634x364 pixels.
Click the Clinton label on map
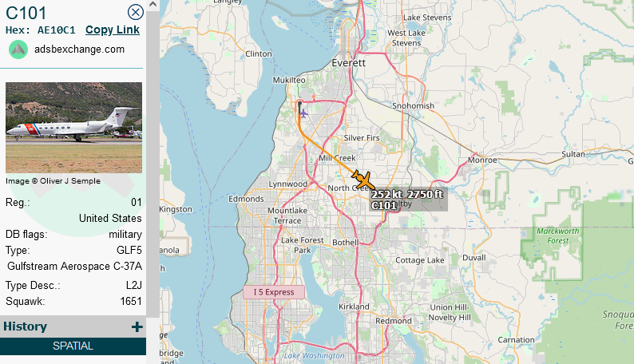click(x=259, y=54)
